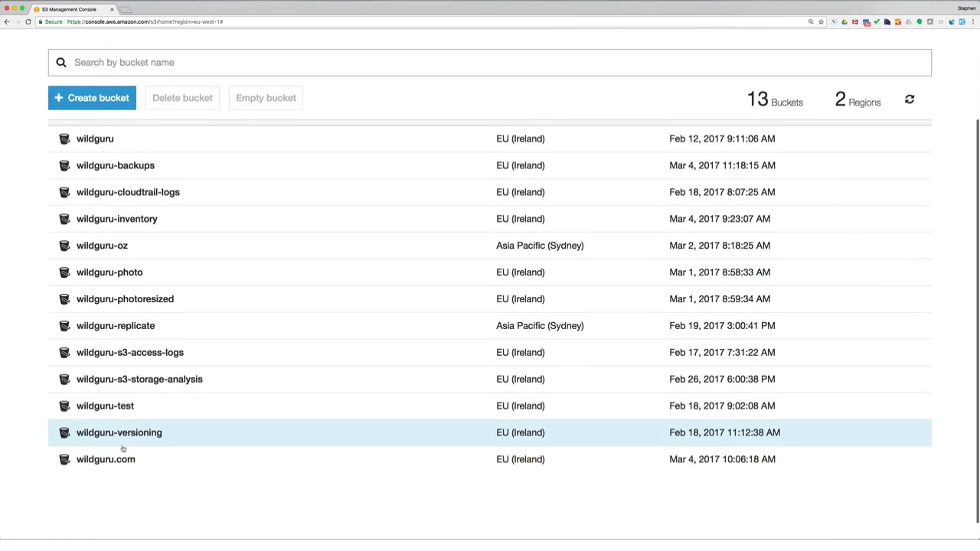Click the date Feb 26, 2017 6:00:38 PM
The width and height of the screenshot is (980, 551).
(x=722, y=380)
